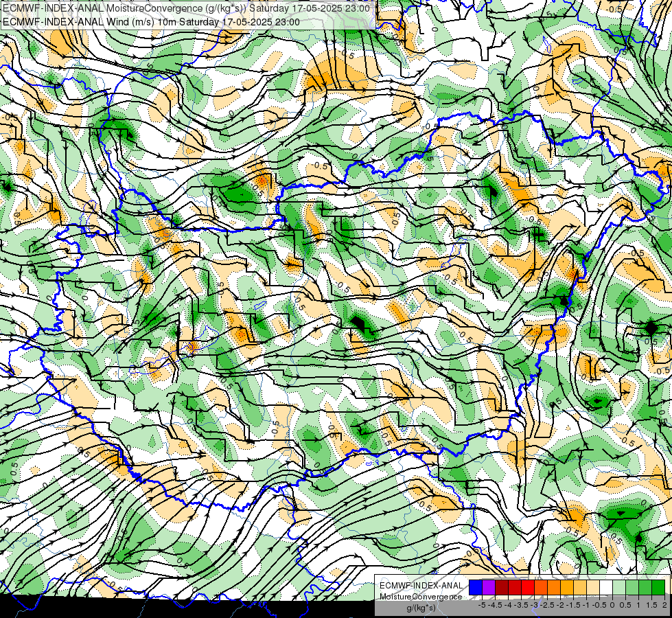Screen dimensions: 672x618
Task: Click the legend unit g/(kg*s)
Action: click(421, 608)
